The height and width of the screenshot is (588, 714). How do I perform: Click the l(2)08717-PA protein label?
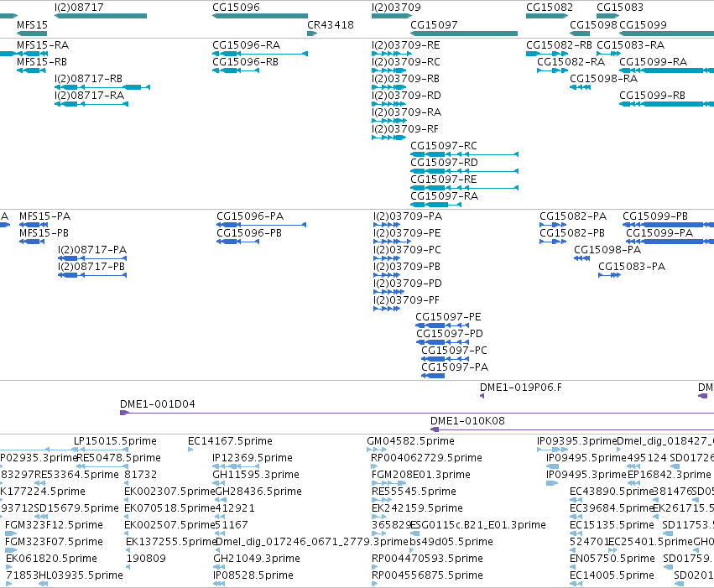[x=92, y=250]
